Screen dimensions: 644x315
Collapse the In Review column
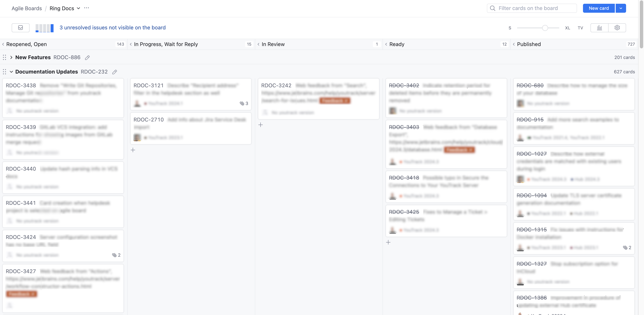click(258, 44)
